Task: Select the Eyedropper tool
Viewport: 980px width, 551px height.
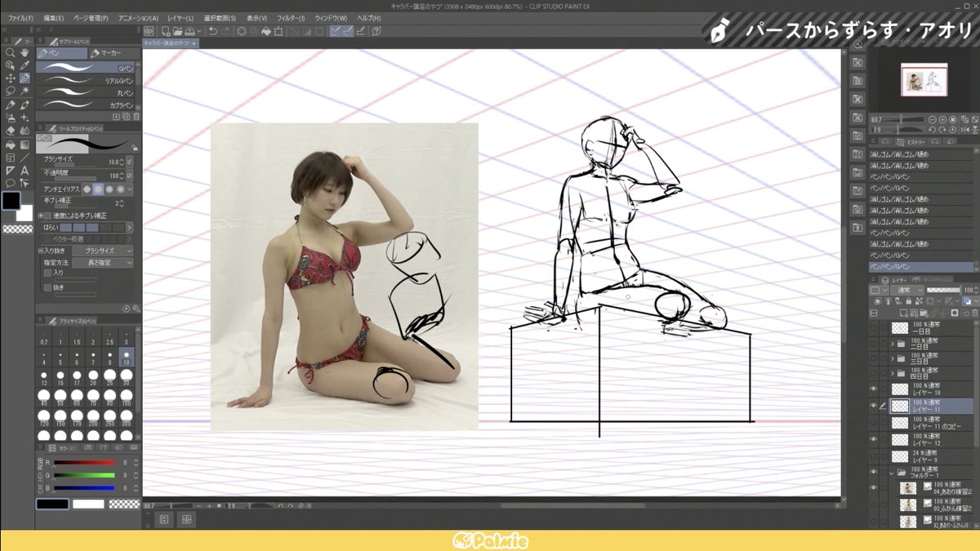Action: pos(24,65)
